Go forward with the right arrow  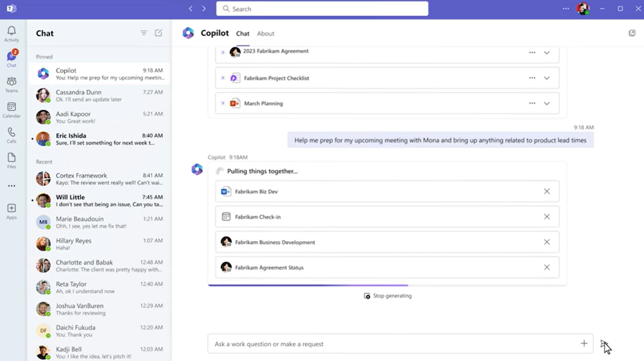(x=204, y=9)
